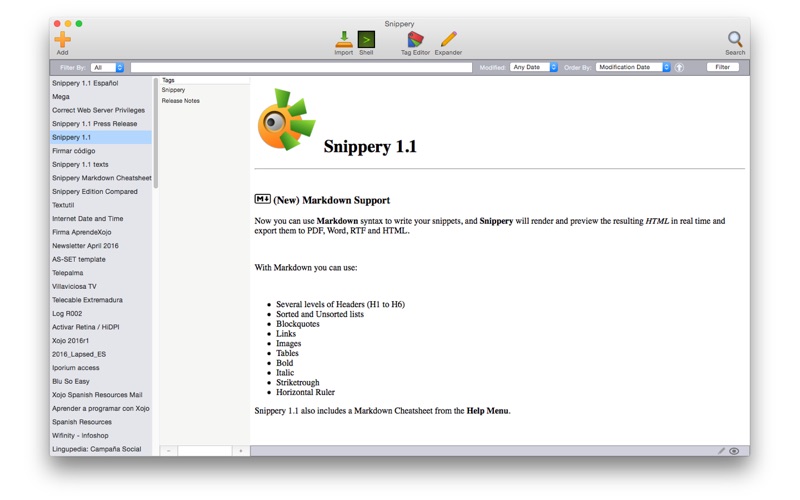Screen dimensions: 800x500
Task: Select Activar Retina / HiDPI snippet
Action: (x=101, y=327)
